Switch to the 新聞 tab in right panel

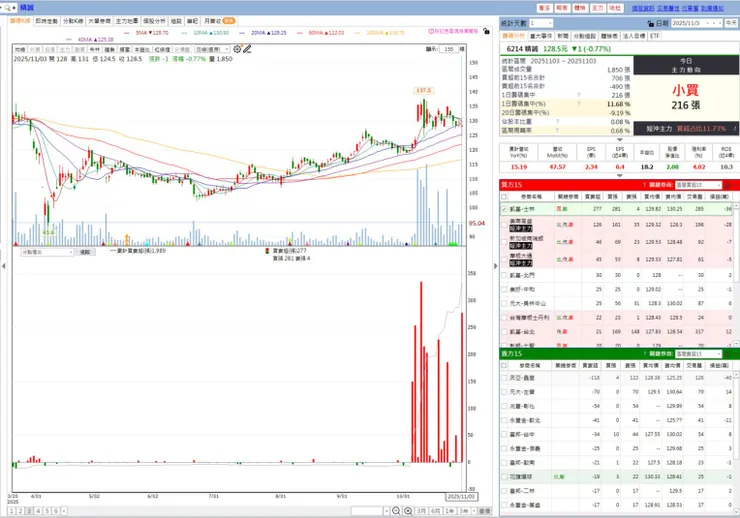coord(563,36)
